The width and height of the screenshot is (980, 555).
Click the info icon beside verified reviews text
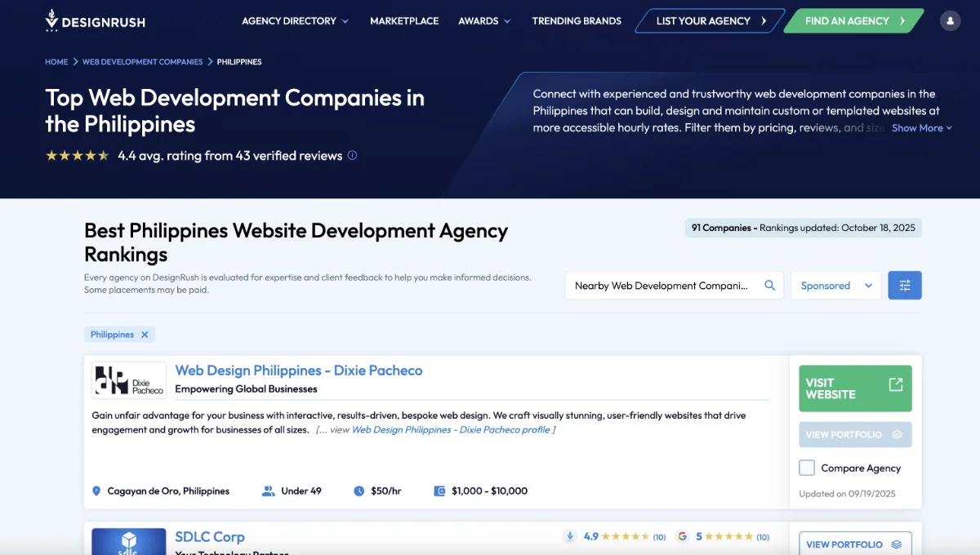pyautogui.click(x=352, y=155)
